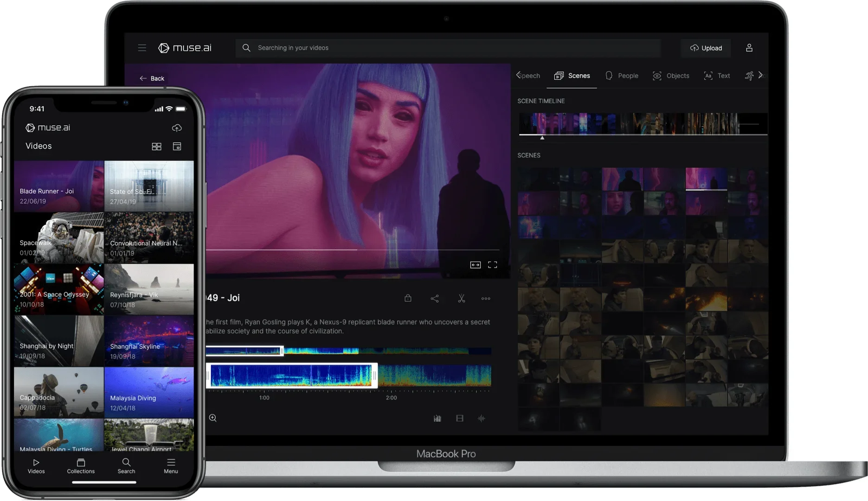Open 'Malaysia Diving - Turtles' video
This screenshot has height=501, width=868.
click(59, 435)
